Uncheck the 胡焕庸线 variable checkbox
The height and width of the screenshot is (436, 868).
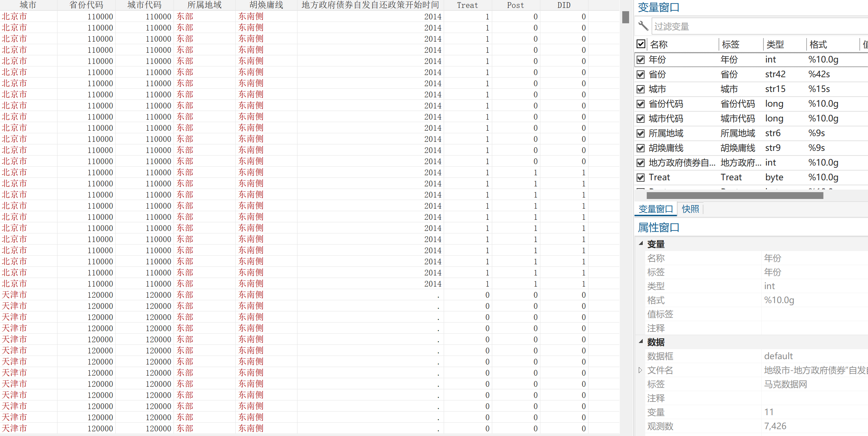pos(641,148)
